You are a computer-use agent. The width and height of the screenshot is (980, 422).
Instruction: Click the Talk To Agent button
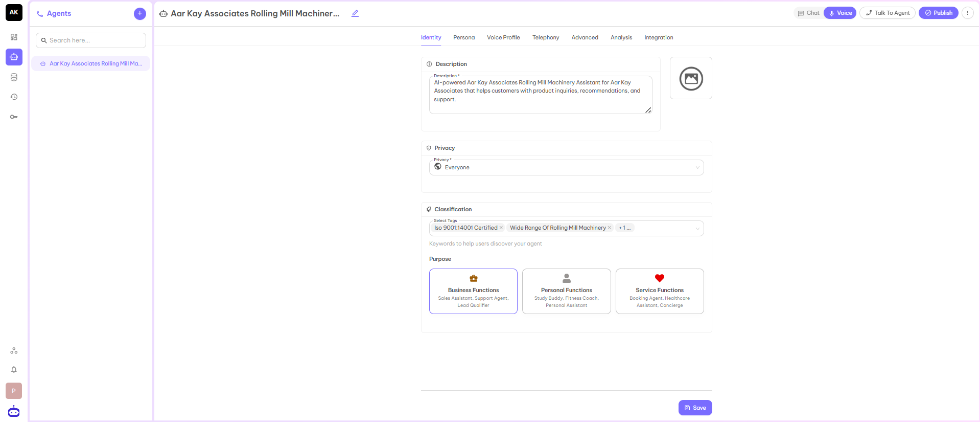pyautogui.click(x=888, y=13)
